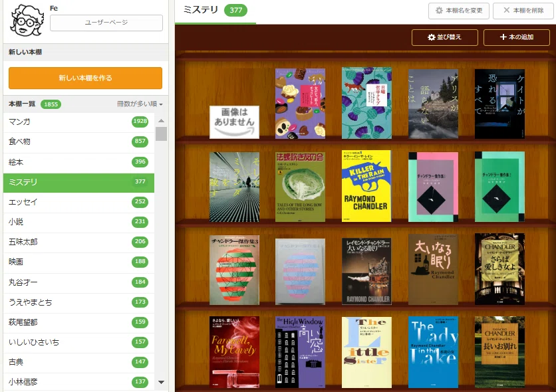Open the そしてミランダを殺す book cover

234,187
